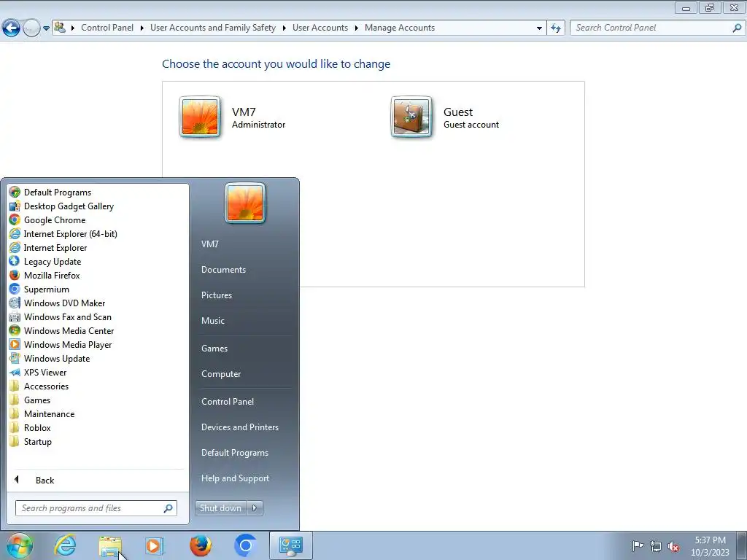The image size is (747, 560).
Task: Click User Accounts and Family Safety breadcrumb
Action: [x=213, y=28]
